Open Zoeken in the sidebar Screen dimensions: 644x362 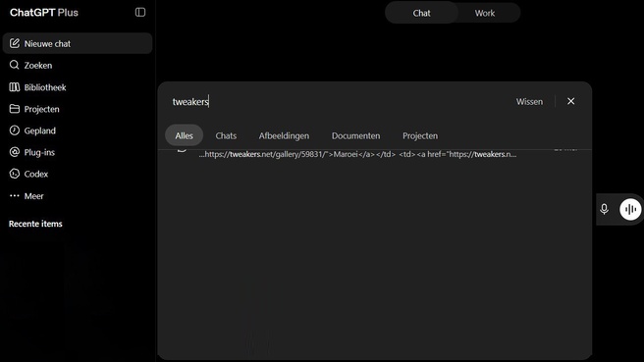pyautogui.click(x=78, y=66)
